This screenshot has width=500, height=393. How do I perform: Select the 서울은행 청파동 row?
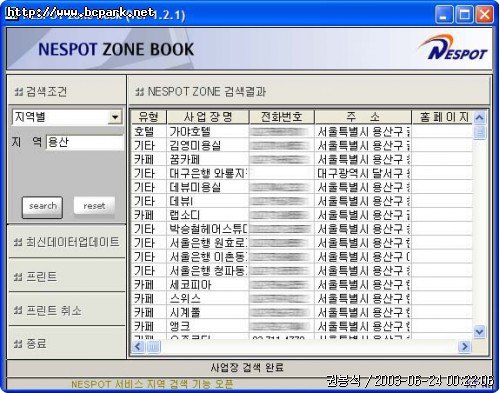(302, 271)
